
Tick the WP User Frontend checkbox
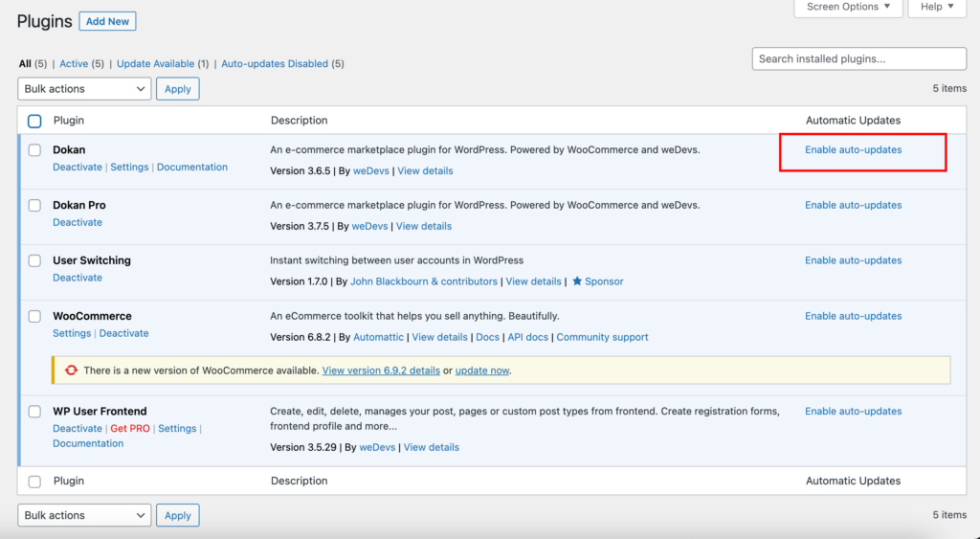[34, 412]
